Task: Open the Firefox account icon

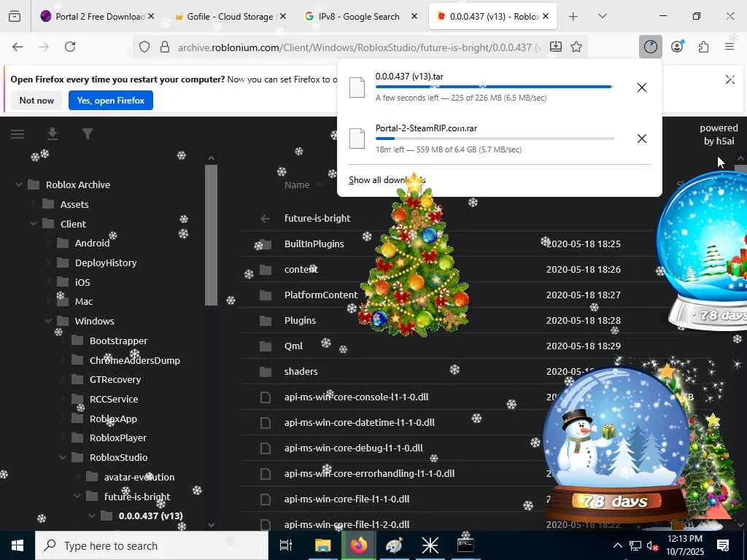Action: pyautogui.click(x=677, y=47)
